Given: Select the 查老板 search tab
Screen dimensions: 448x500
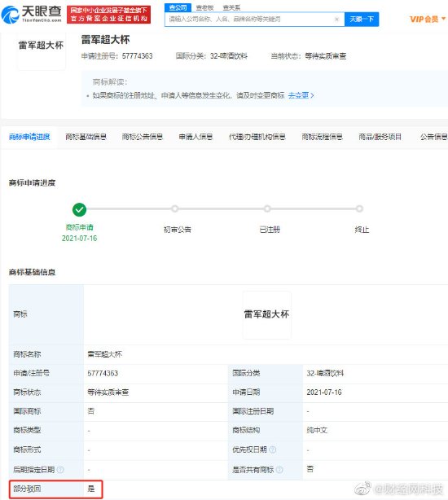Looking at the screenshot, I should 204,7.
